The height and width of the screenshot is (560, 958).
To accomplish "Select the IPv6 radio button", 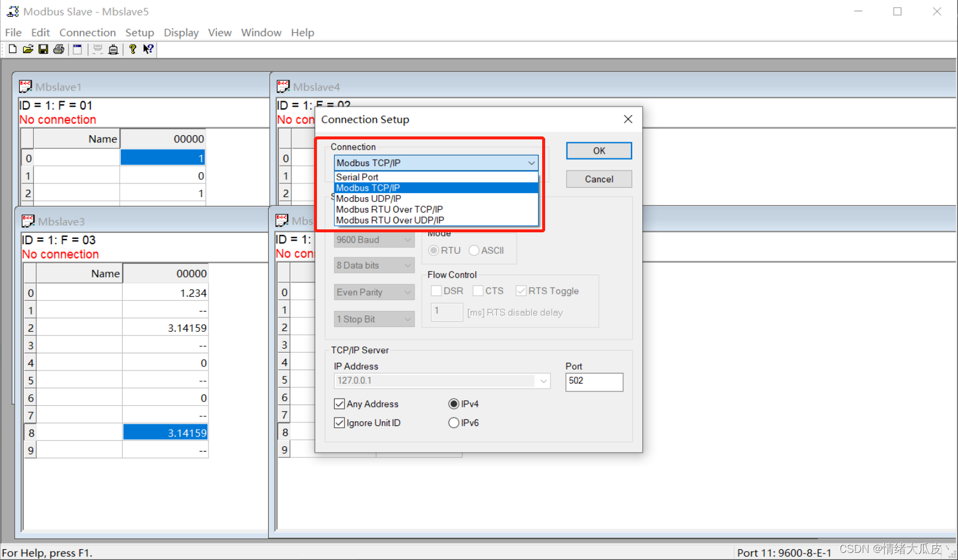I will 454,423.
